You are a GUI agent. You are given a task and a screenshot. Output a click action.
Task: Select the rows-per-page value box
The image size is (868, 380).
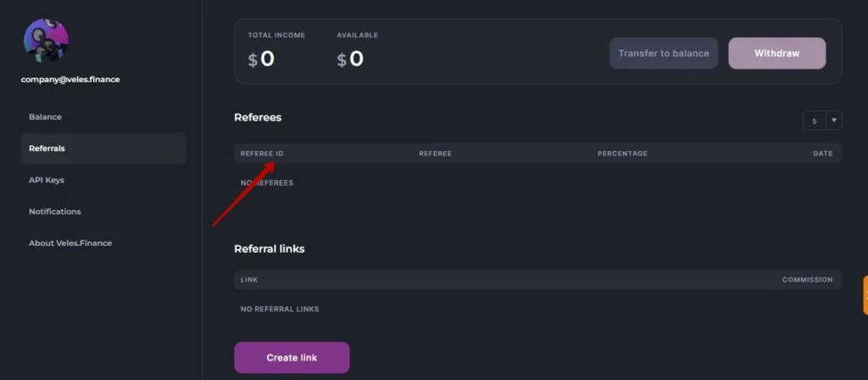pyautogui.click(x=815, y=121)
